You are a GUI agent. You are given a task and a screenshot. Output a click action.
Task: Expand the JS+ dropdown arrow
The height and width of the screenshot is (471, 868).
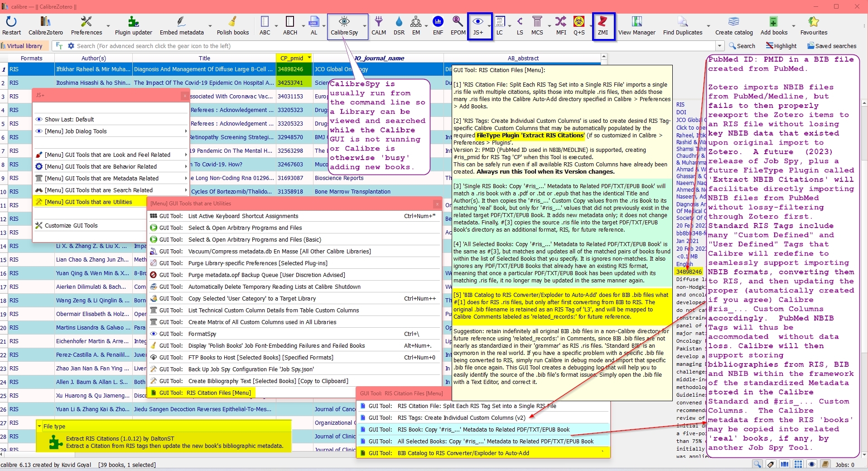point(488,26)
